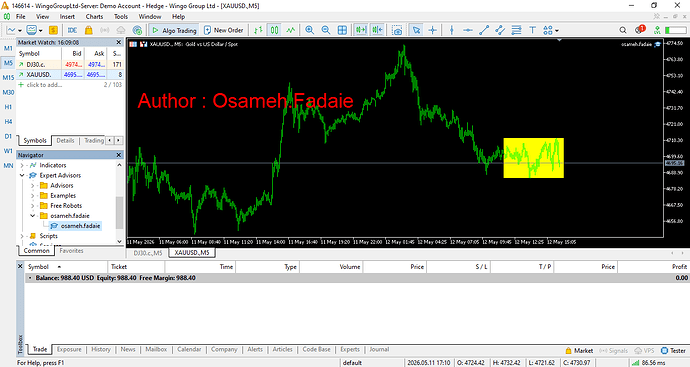Toggle Algo Trading on
The image size is (690, 367).
[x=174, y=30]
